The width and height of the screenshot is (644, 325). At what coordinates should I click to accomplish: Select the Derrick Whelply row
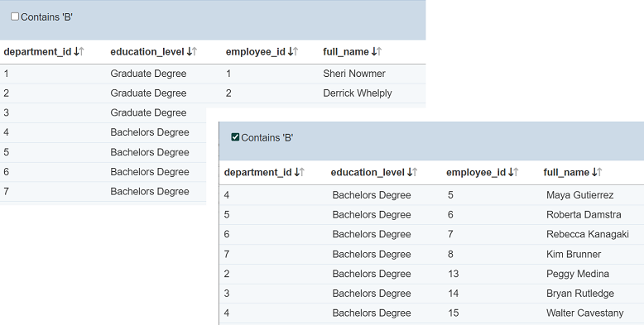[x=213, y=93]
